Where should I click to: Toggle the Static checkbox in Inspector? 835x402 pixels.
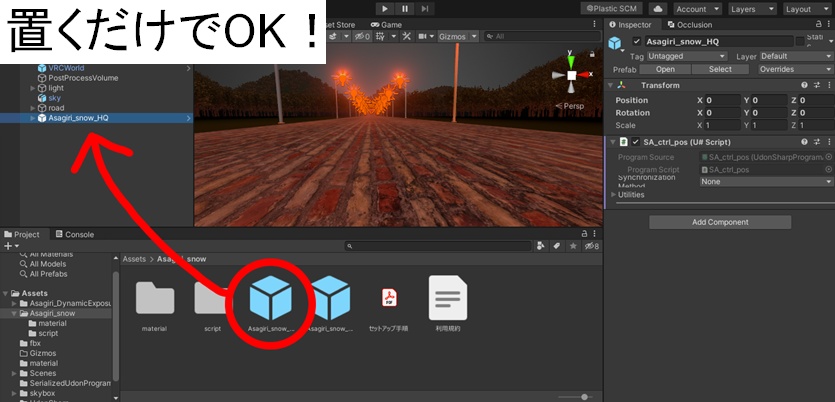[799, 42]
